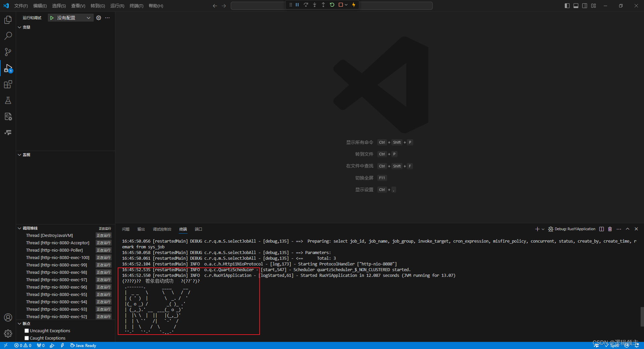Open the 选择(S) menu
Viewport: 644px width, 349px height.
[x=59, y=6]
